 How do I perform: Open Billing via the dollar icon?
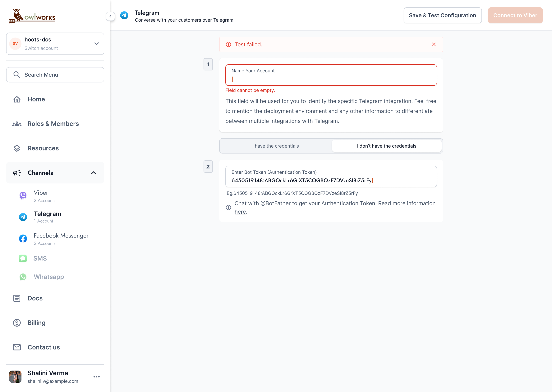[17, 323]
